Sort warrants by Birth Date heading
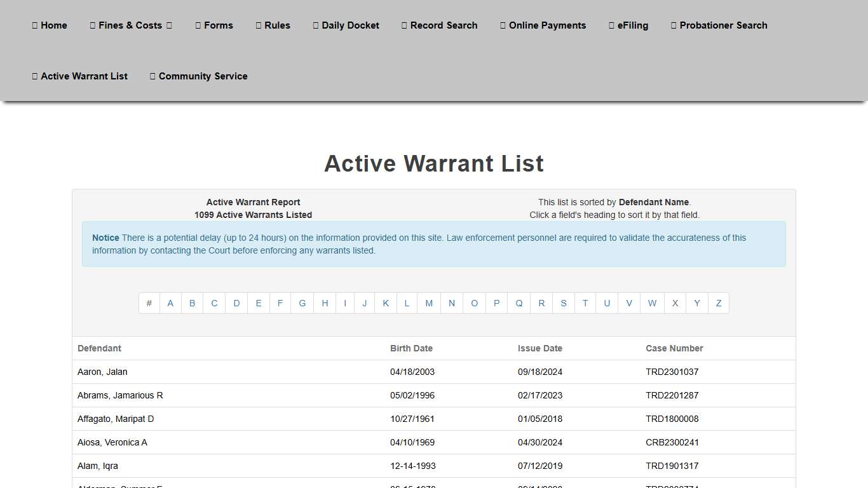 point(411,348)
